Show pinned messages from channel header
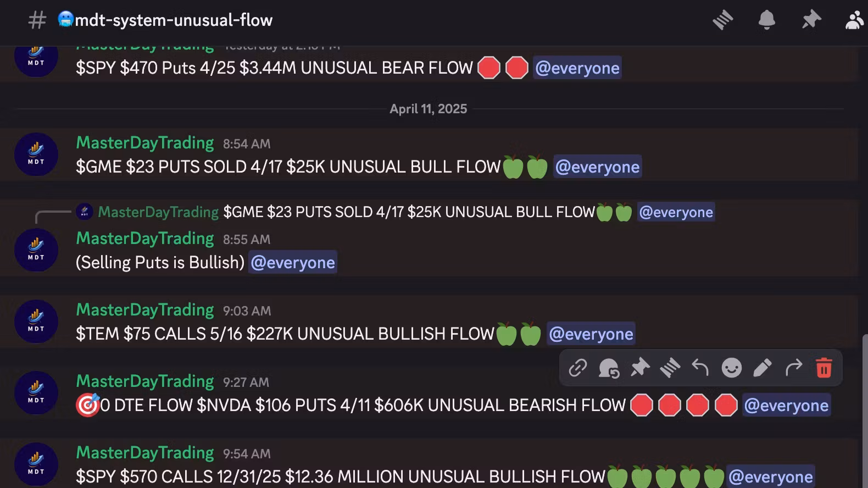 tap(811, 20)
